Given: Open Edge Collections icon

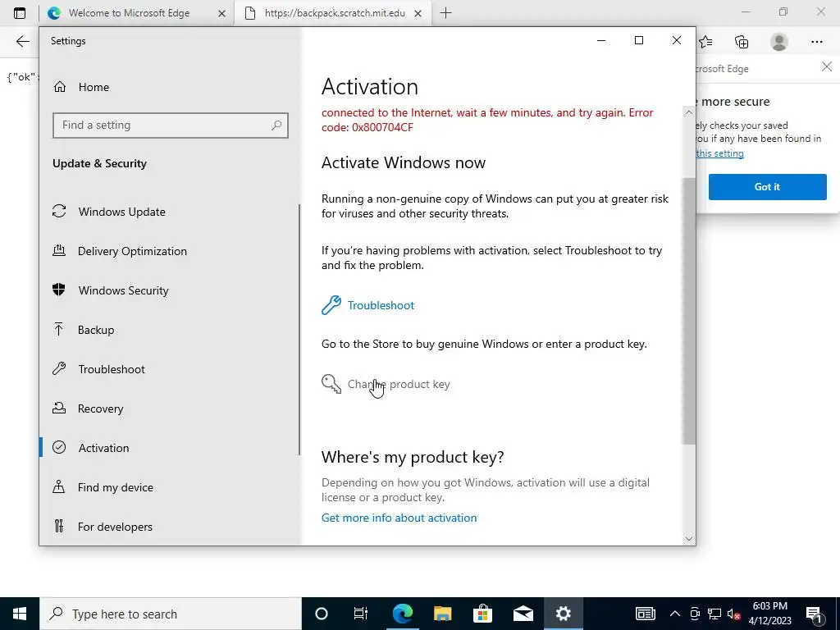Looking at the screenshot, I should point(742,42).
